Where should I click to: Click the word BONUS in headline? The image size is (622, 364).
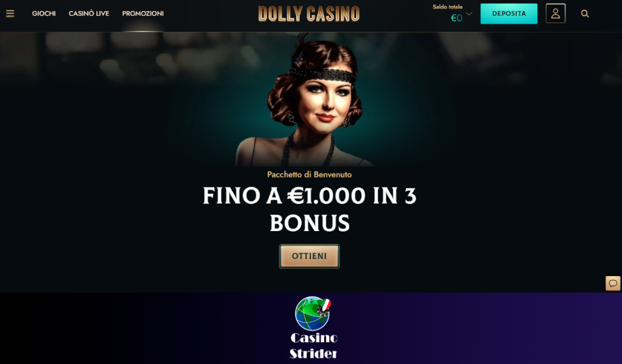click(x=310, y=223)
